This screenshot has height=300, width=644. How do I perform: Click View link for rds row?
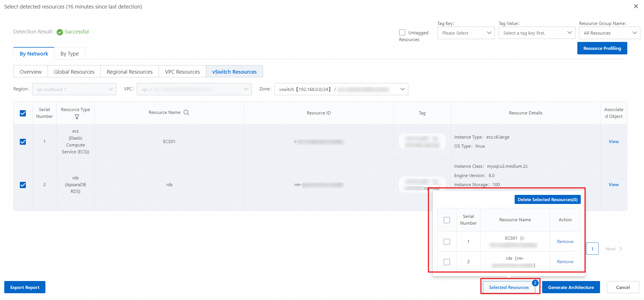tap(613, 184)
